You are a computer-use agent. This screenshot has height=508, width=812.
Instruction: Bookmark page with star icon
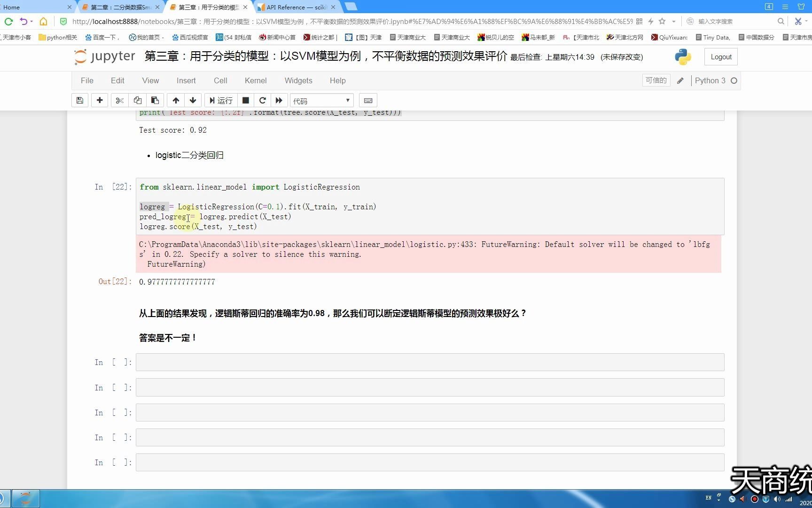662,21
